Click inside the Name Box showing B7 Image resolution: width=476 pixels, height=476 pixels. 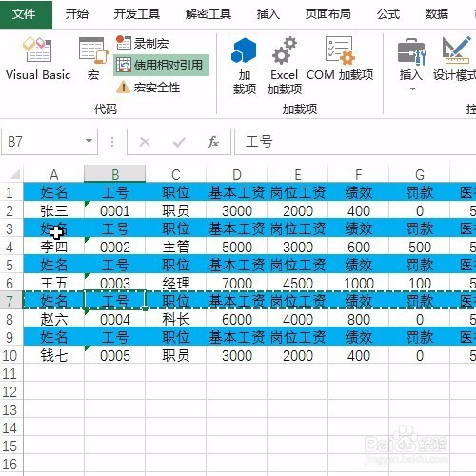43,142
